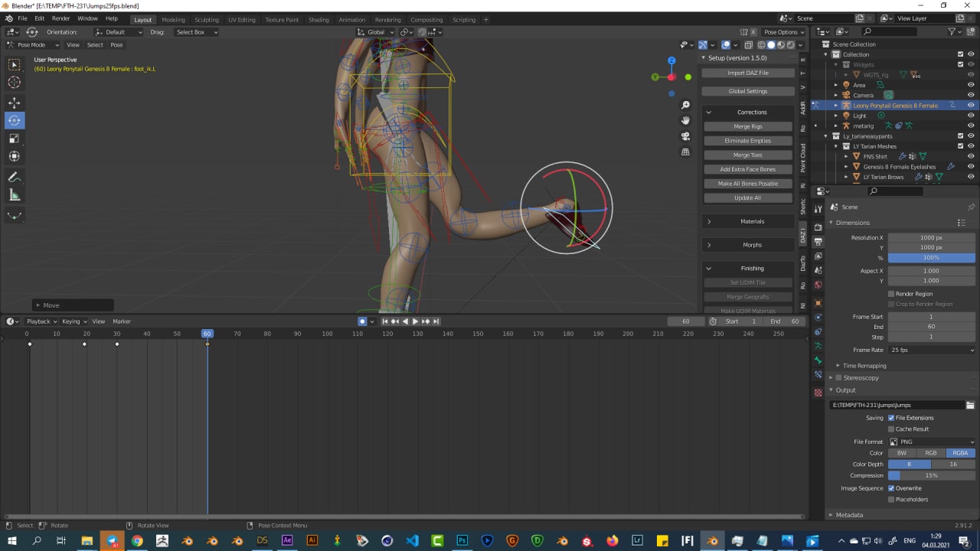Click the viewport zoom magnifier icon

[685, 106]
